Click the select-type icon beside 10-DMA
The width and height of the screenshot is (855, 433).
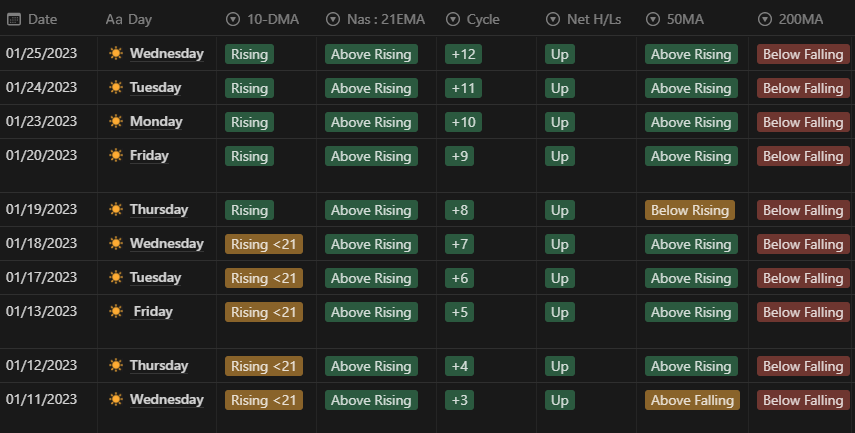[233, 20]
